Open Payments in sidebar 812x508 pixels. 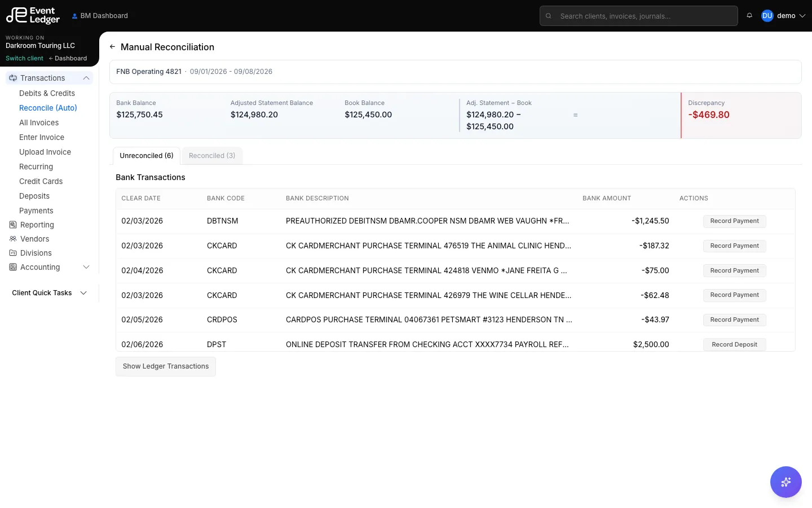coord(36,211)
